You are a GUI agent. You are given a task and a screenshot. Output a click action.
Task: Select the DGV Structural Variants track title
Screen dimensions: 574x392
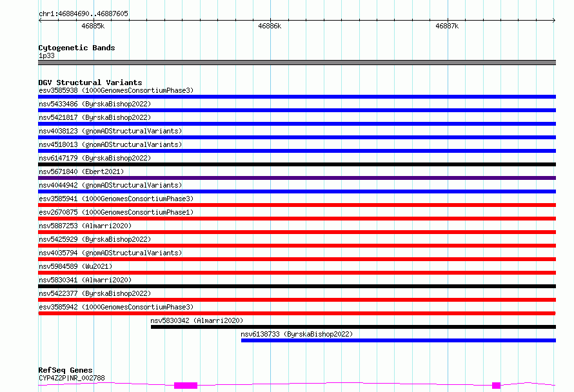tap(90, 83)
